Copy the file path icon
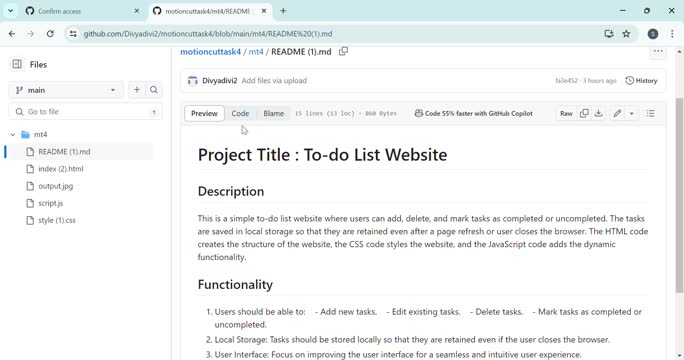 [x=343, y=51]
